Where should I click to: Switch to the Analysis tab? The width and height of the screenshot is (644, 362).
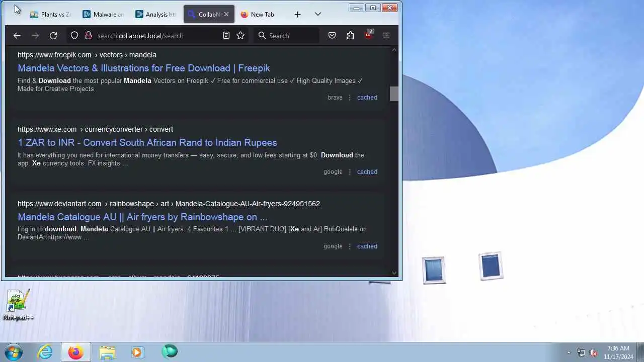click(x=156, y=15)
